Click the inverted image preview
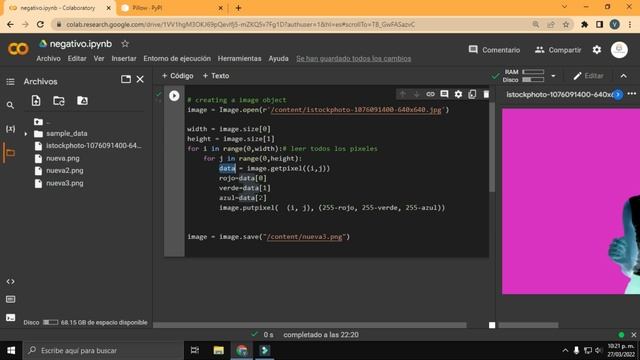Viewport: 640px width, 360px height. click(571, 201)
